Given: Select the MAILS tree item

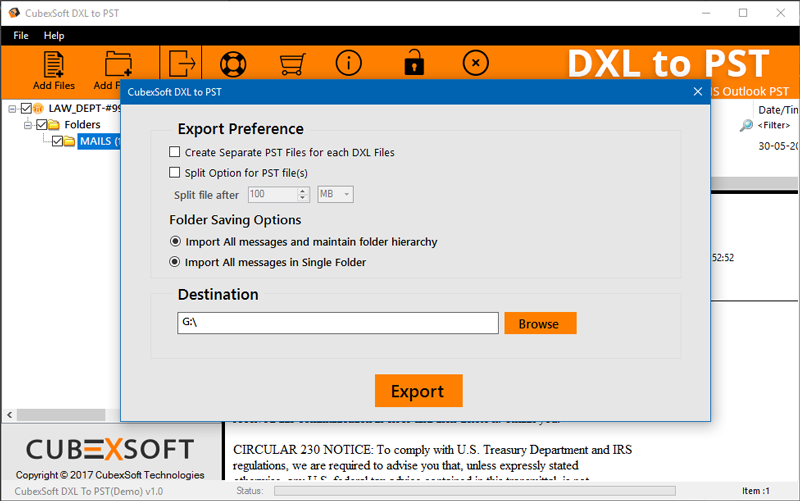Looking at the screenshot, I should pos(98,141).
